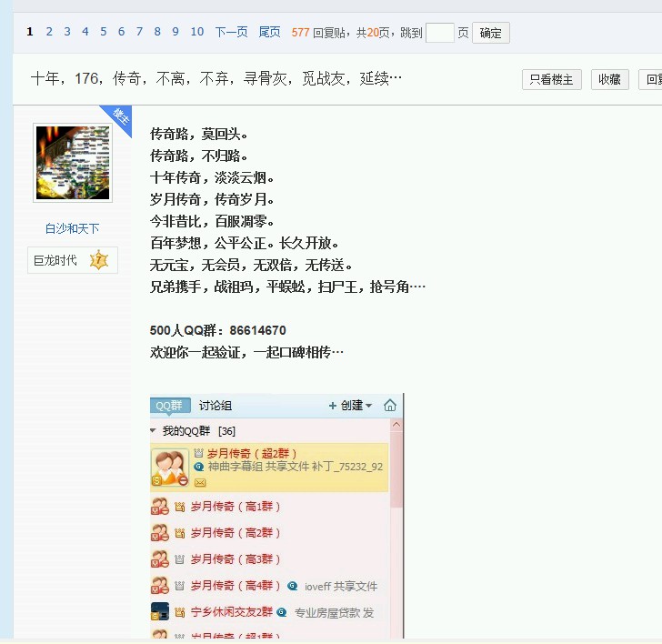Viewport: 662px width, 644px height.
Task: Collapse the 我的QQ群 list
Action: pos(154,431)
